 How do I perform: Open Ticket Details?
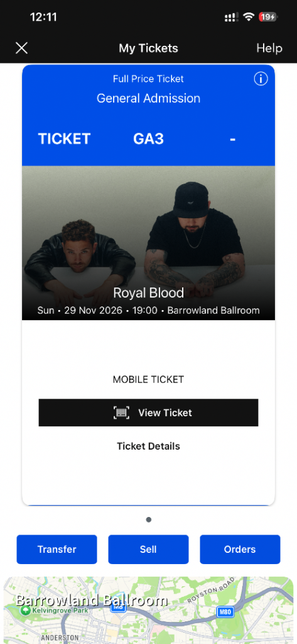click(x=148, y=446)
